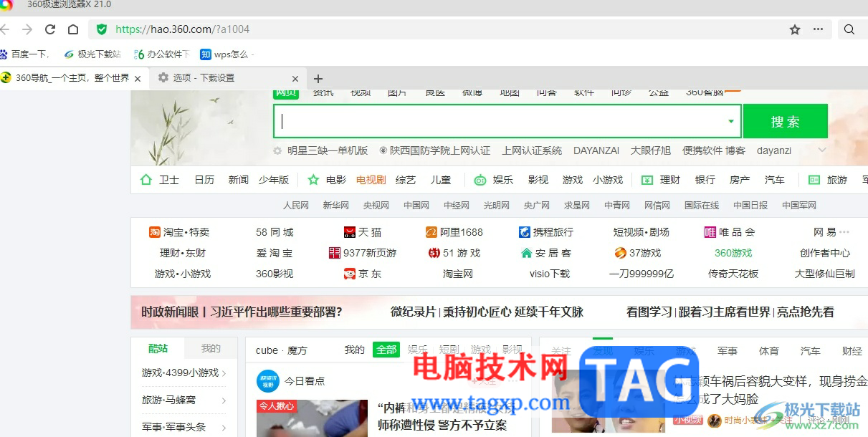Open the 体育 news feed tab
The image size is (868, 437).
(x=769, y=351)
